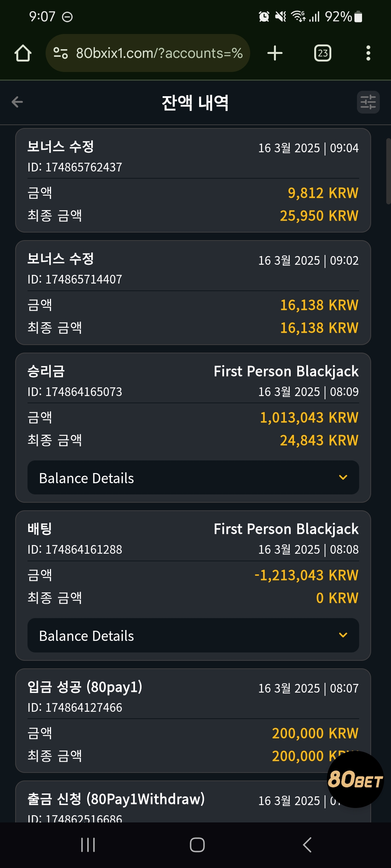Tap the 출금 신청 (80Pay1Withdraw) transaction entry
Screen dimensions: 391x868
(x=193, y=802)
